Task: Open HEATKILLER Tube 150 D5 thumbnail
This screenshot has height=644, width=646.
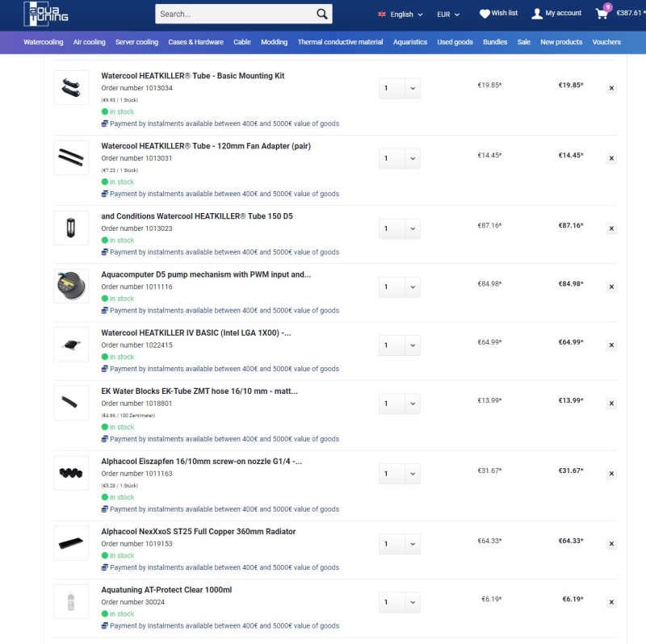Action: coord(71,228)
